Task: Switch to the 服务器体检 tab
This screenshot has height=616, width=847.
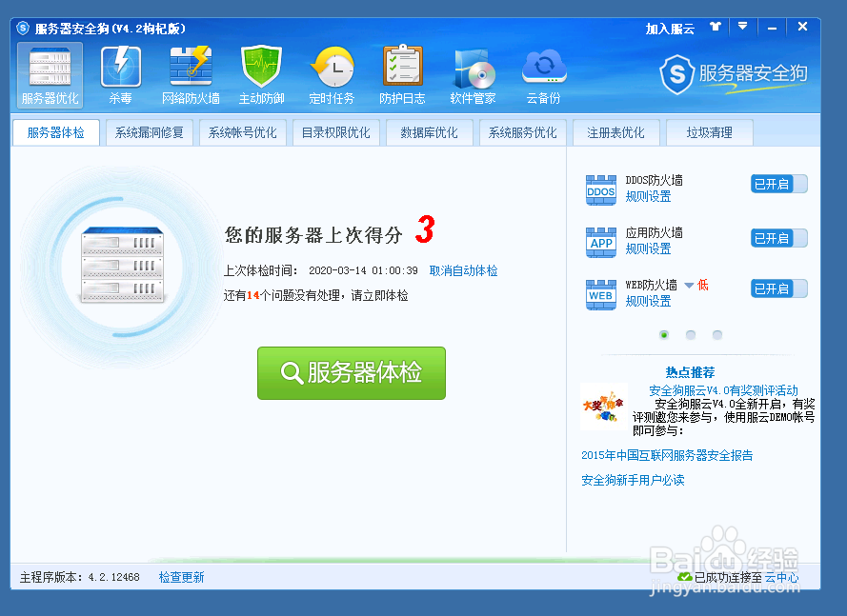Action: point(56,132)
